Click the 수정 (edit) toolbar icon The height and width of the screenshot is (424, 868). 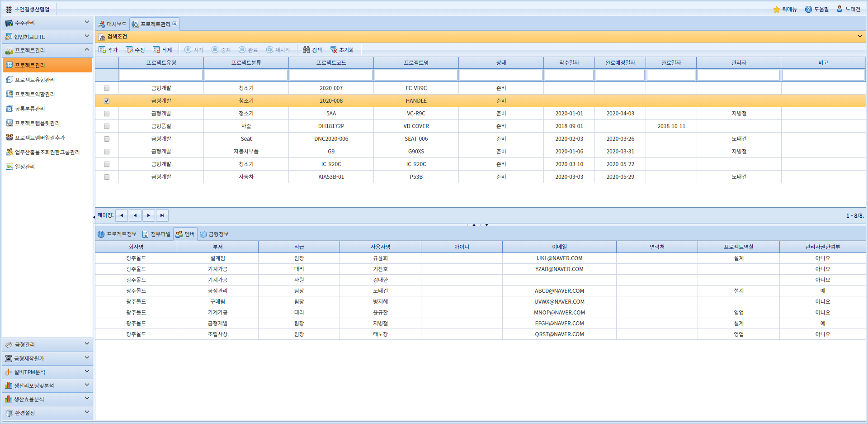[129, 50]
